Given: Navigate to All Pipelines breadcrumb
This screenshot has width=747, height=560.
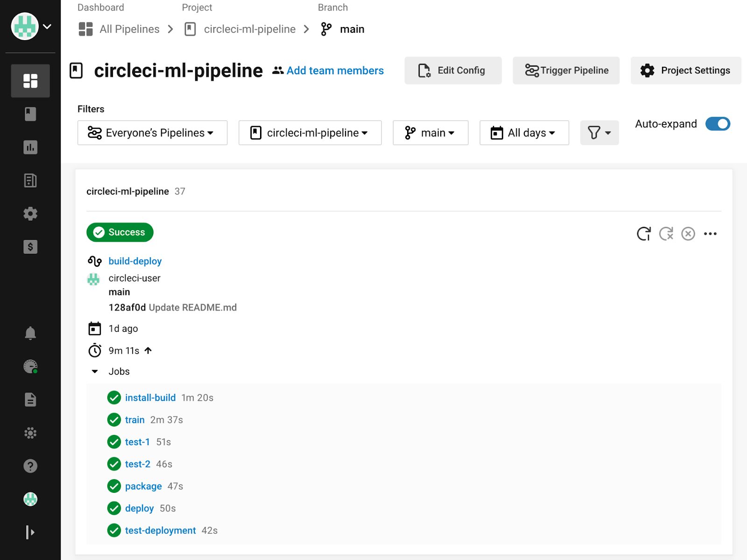Looking at the screenshot, I should pos(129,29).
